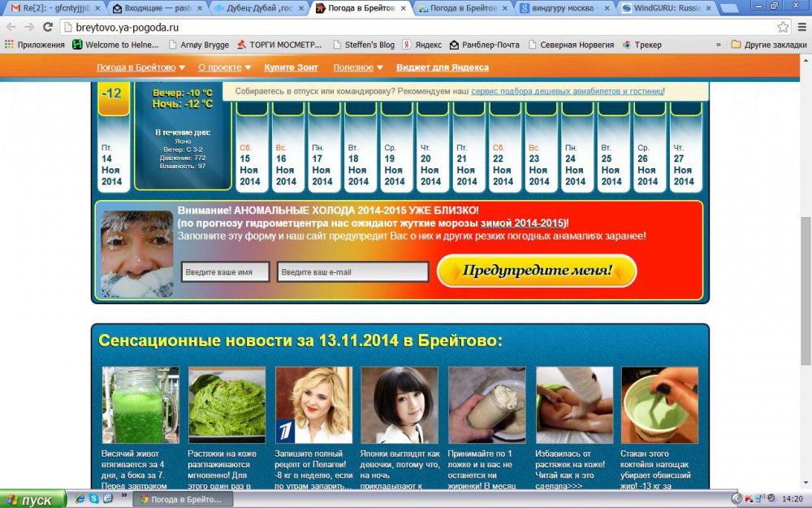Open the Купите Зонт menu link

[291, 67]
